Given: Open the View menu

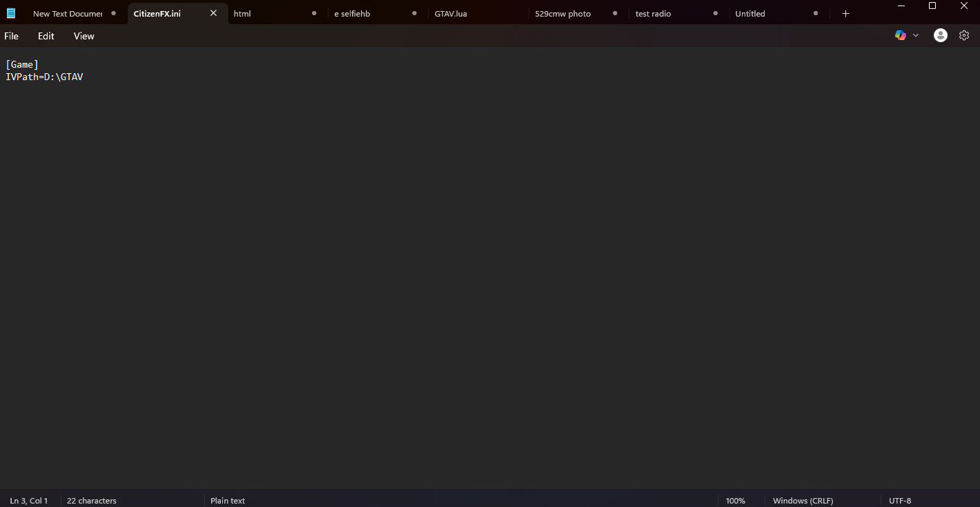Looking at the screenshot, I should pos(84,36).
